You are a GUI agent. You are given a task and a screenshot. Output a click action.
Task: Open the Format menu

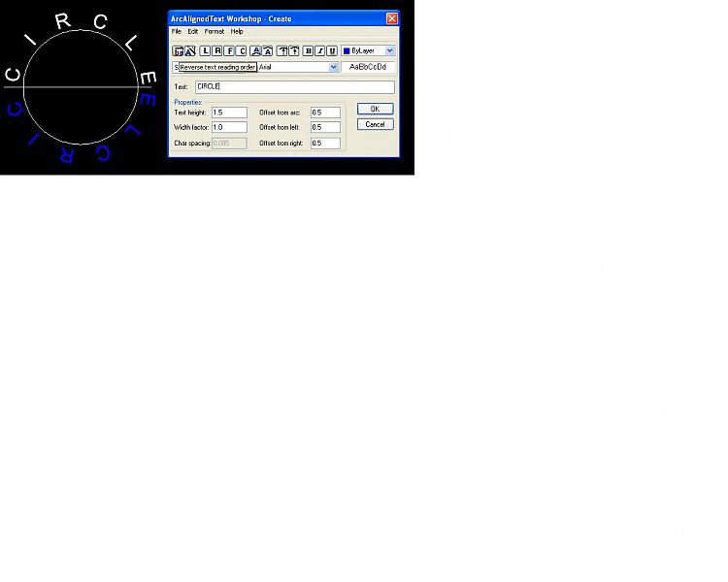(x=215, y=32)
